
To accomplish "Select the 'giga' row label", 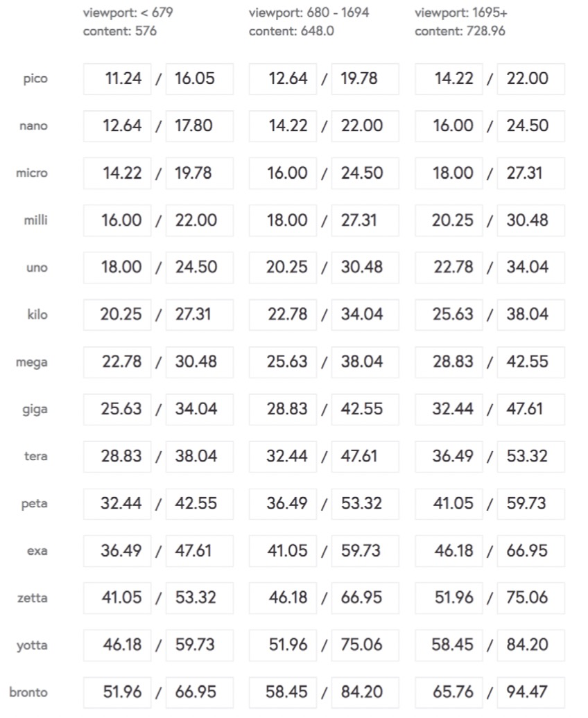I will (x=35, y=410).
